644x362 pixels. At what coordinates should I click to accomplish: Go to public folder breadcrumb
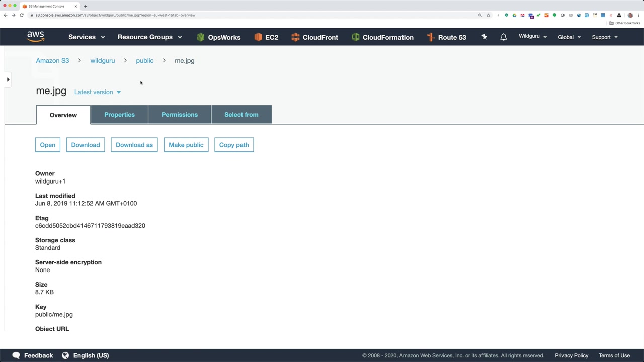pyautogui.click(x=145, y=61)
